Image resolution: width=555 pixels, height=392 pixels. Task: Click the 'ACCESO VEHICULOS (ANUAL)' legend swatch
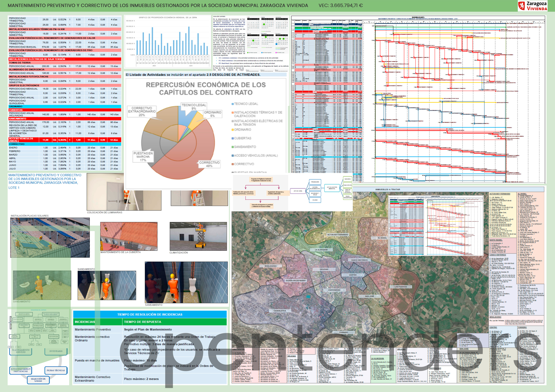[x=232, y=155]
